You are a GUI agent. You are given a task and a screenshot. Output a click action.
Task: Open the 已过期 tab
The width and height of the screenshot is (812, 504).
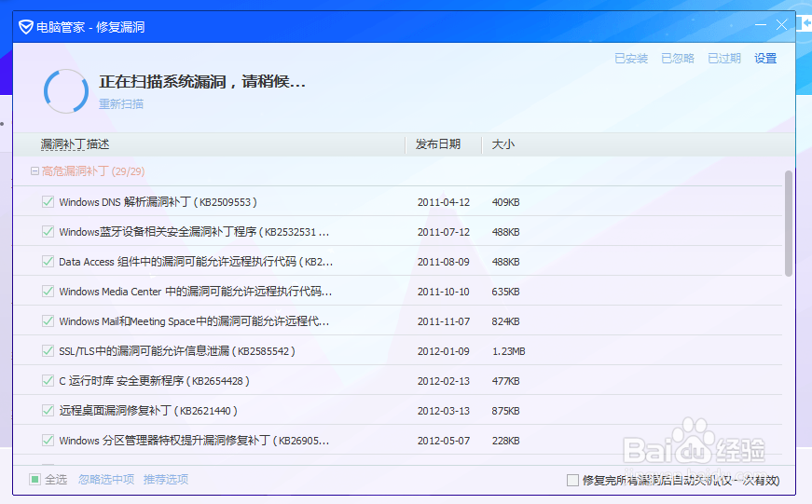click(724, 59)
